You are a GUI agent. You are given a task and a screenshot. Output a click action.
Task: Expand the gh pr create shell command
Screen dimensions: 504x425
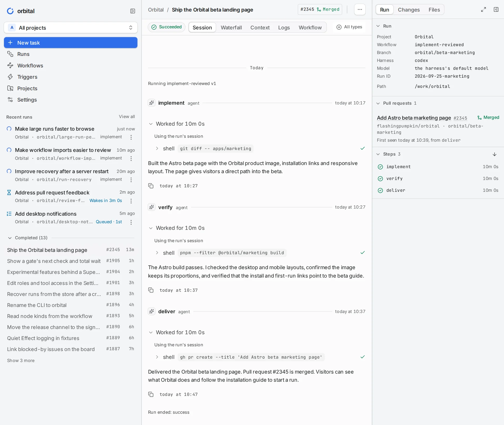157,357
